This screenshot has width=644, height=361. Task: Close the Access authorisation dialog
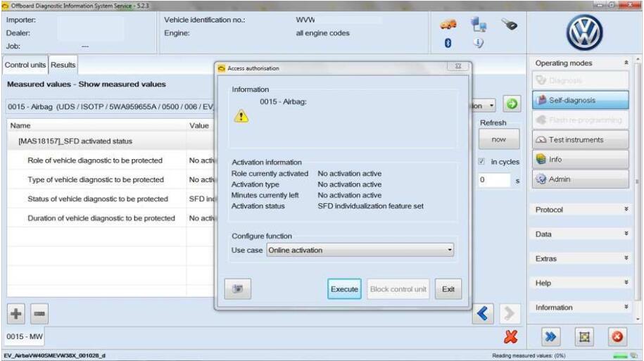coord(458,66)
